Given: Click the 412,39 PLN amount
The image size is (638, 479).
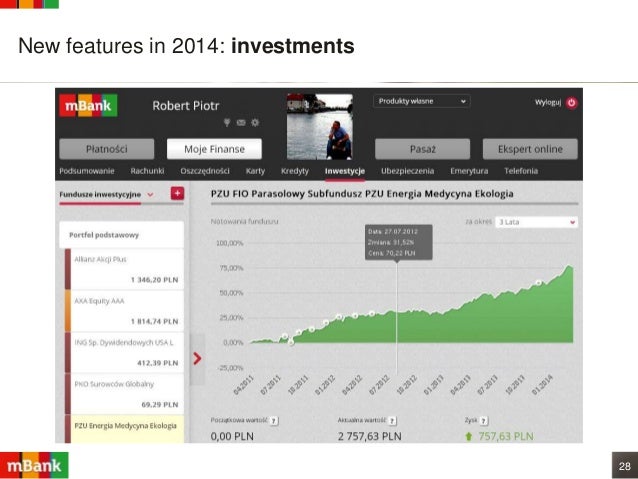Looking at the screenshot, I should point(158,363).
